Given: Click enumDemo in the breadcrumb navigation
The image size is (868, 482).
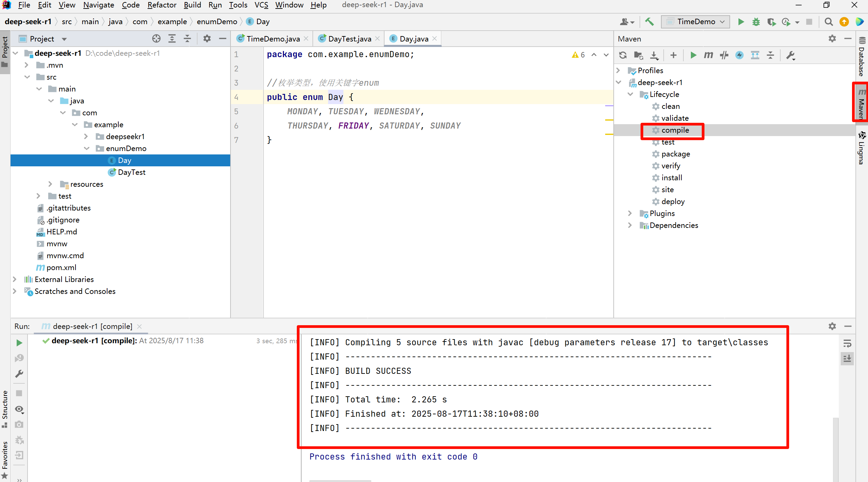Looking at the screenshot, I should 217,21.
